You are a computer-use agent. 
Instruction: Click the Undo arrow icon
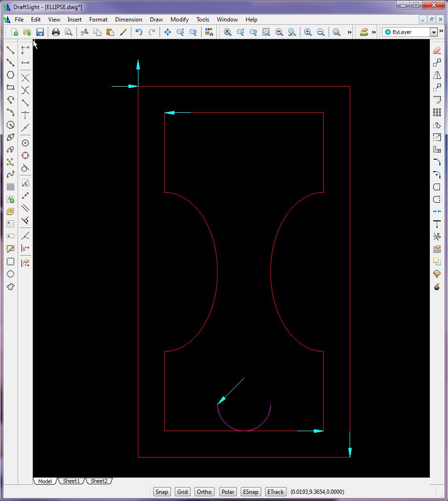coord(139,32)
